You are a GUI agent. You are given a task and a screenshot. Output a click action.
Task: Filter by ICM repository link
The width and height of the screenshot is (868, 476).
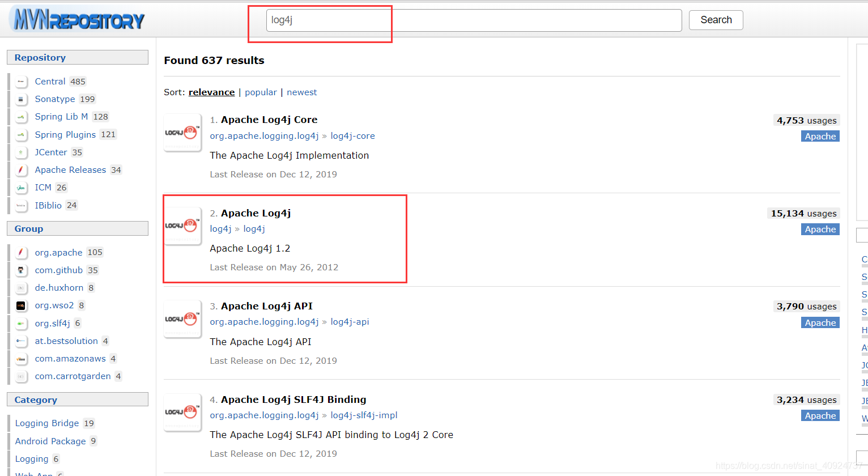[x=43, y=188]
